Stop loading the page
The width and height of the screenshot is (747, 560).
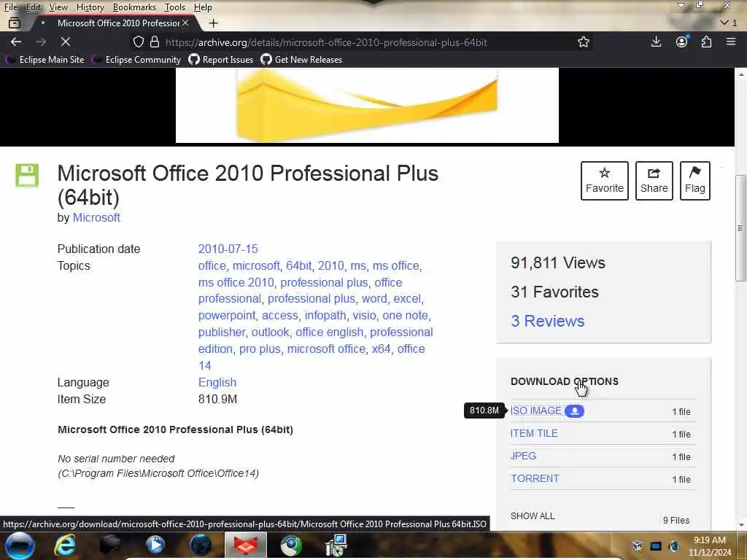(x=65, y=42)
